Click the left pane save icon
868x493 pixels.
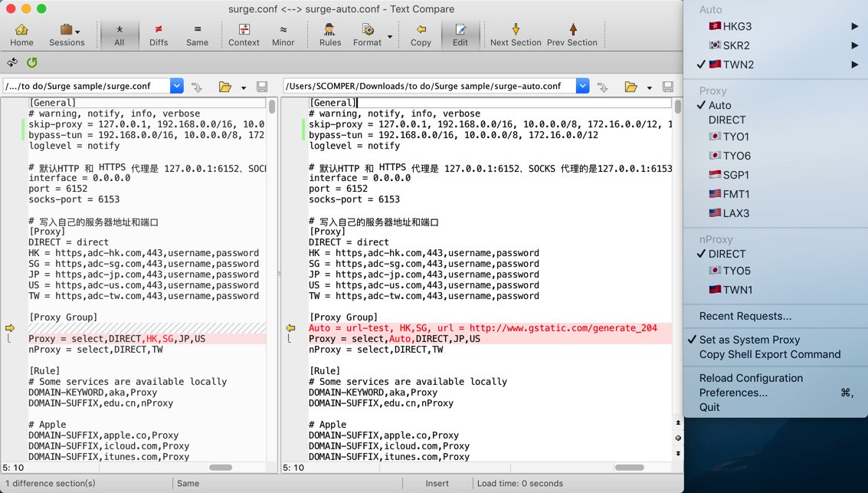(x=262, y=87)
